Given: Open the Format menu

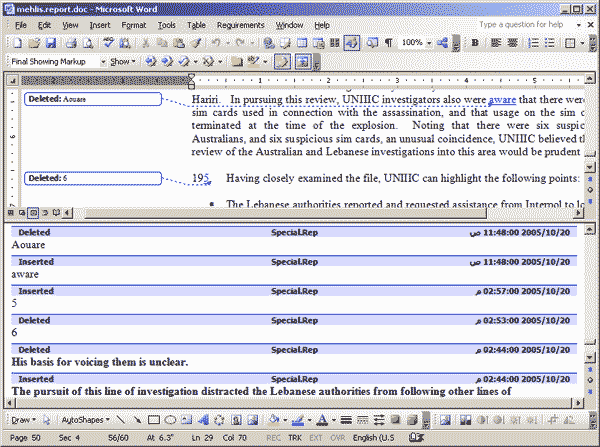Looking at the screenshot, I should click(x=133, y=23).
